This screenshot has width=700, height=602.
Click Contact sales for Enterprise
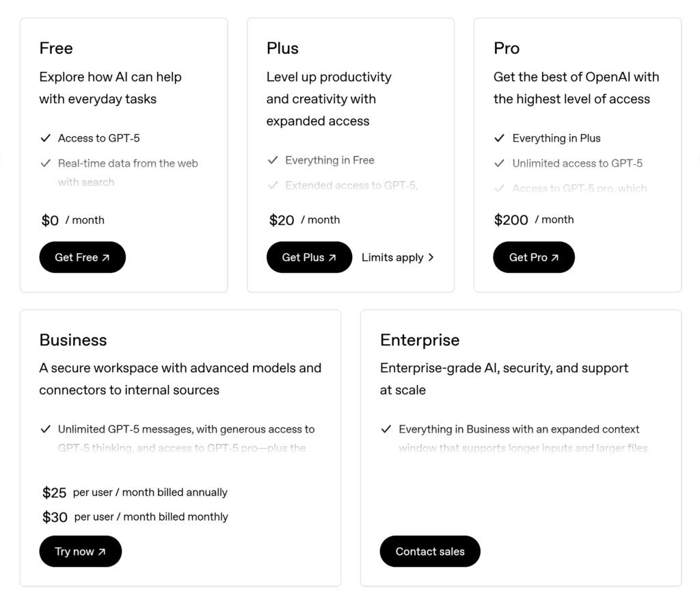[x=430, y=551]
